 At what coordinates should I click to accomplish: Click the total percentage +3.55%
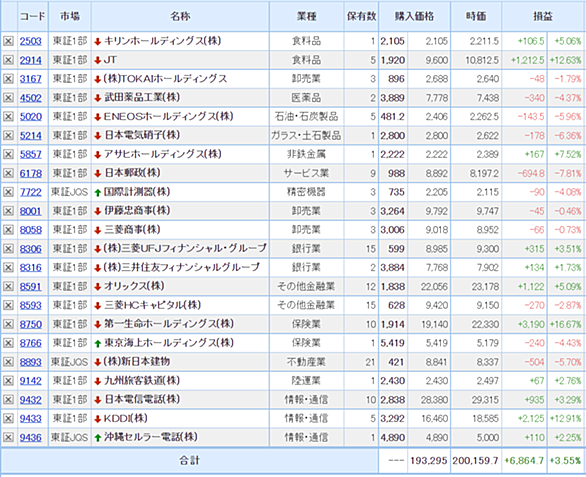pos(565,461)
